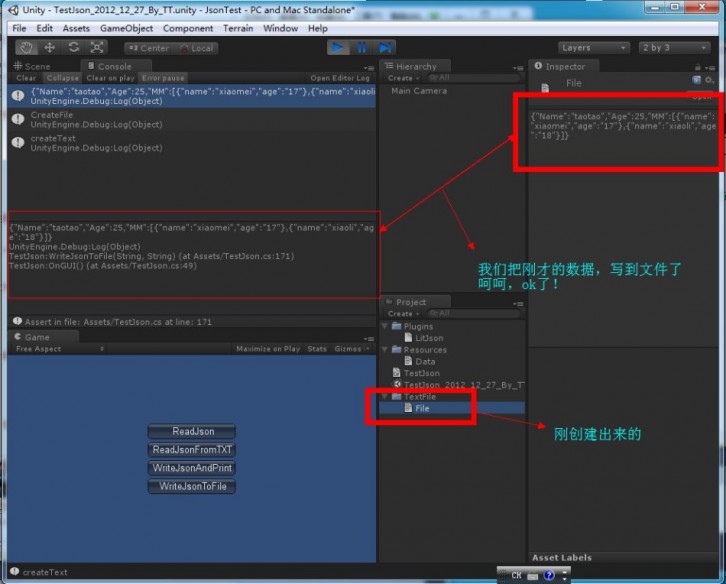
Task: Collapse the Resources folder
Action: click(x=385, y=350)
